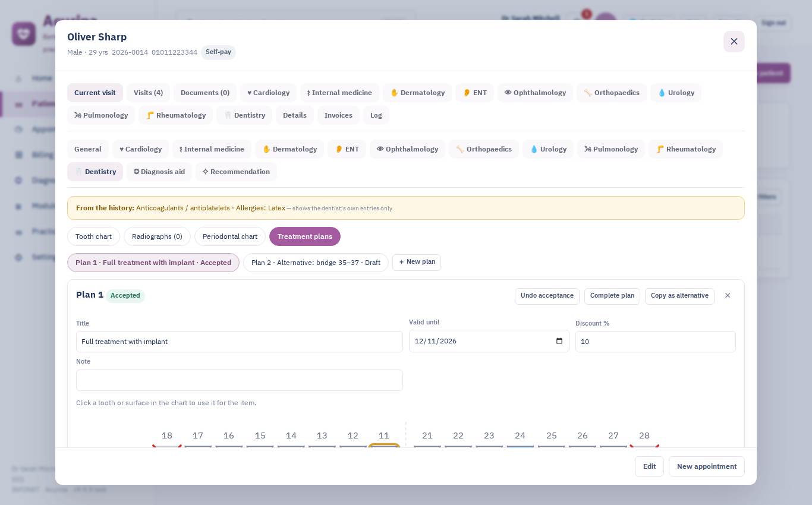Create a New appointment

pos(707,466)
